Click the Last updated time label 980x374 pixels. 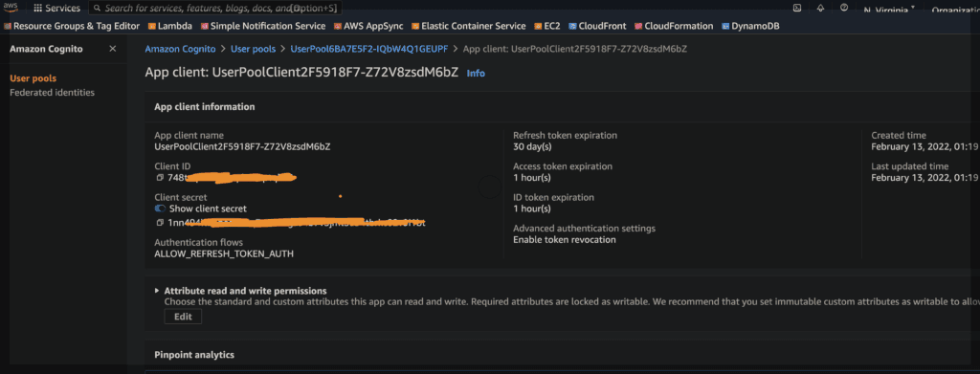click(x=910, y=166)
